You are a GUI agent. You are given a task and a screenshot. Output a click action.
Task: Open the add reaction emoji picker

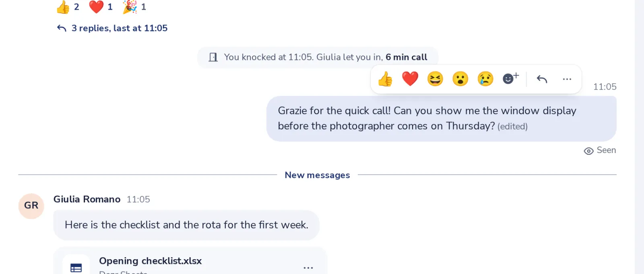point(511,78)
